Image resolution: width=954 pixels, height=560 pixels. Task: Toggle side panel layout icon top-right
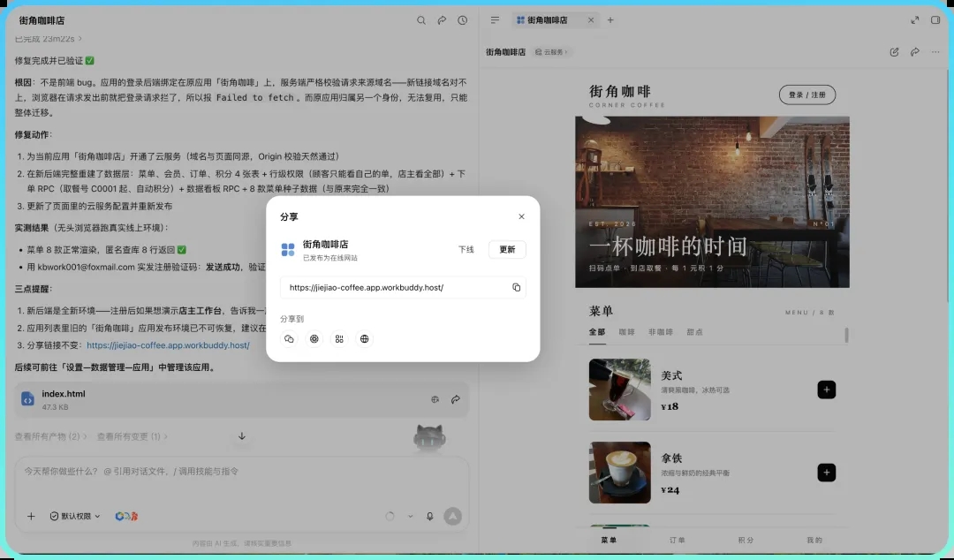935,20
